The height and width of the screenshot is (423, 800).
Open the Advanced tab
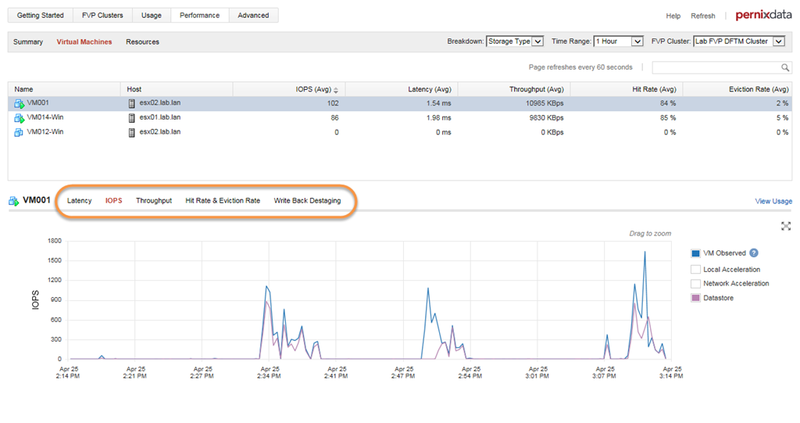pos(253,15)
